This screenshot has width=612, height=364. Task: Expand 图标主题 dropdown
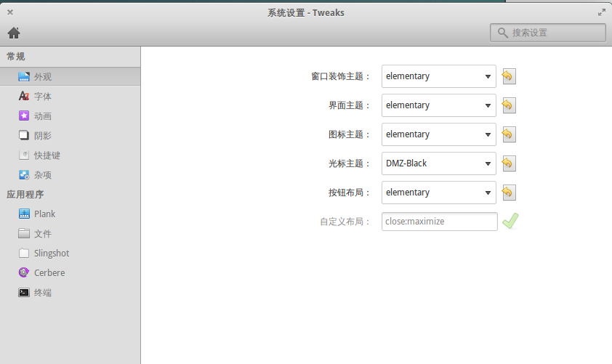439,134
